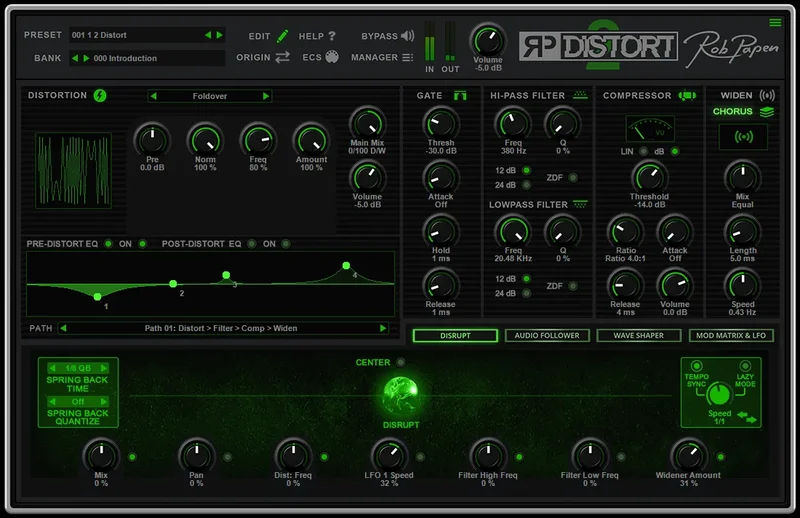Toggle the Post-Distort EQ ON LED

coord(286,244)
